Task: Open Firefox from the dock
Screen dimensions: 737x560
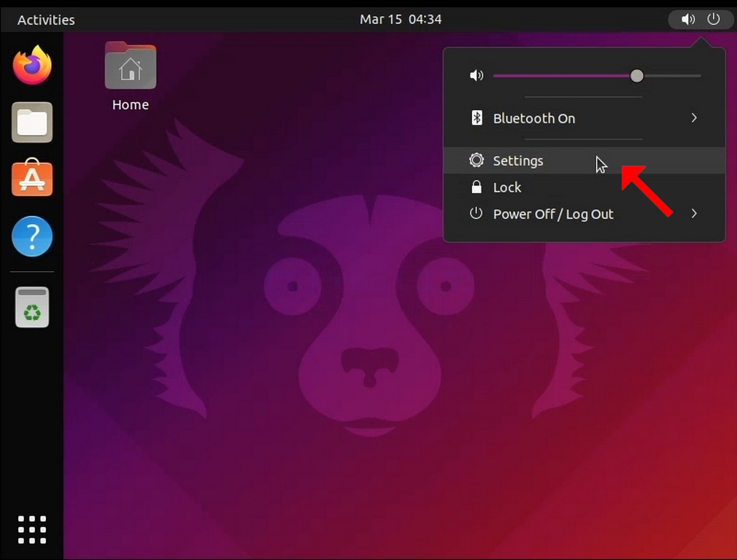Action: 32,65
